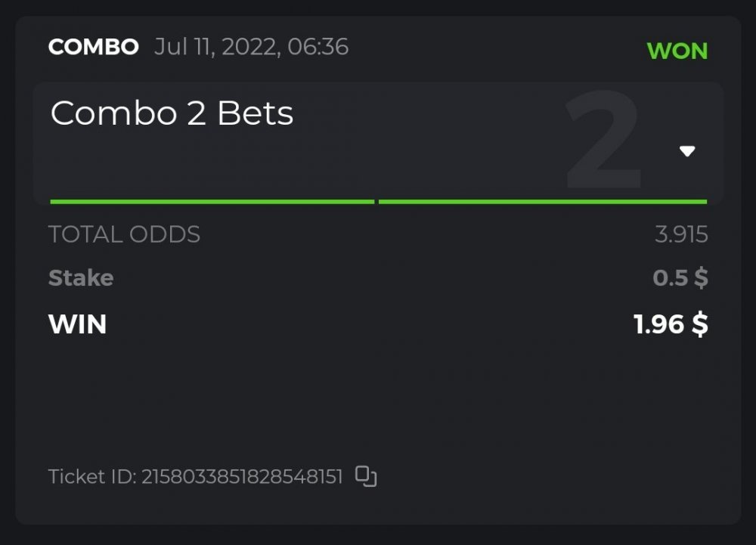The height and width of the screenshot is (545, 756).
Task: Click the WIN label
Action: (77, 324)
